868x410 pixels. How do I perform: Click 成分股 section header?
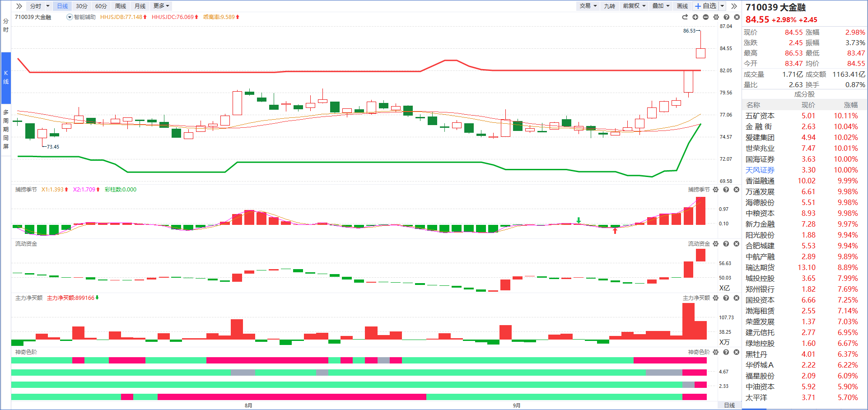pyautogui.click(x=804, y=94)
